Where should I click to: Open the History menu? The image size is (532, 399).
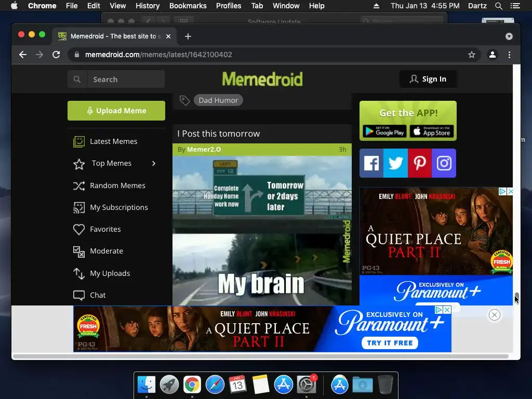coord(147,6)
